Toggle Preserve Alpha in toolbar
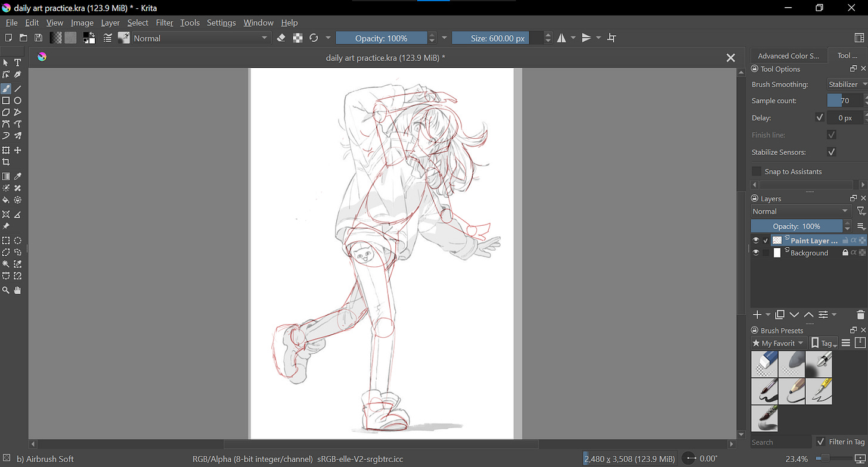 coord(298,38)
